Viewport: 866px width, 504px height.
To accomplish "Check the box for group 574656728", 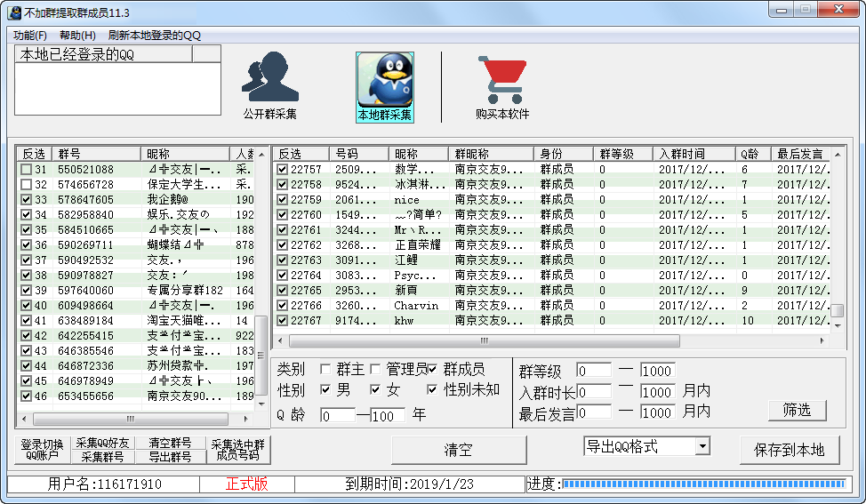I will (26, 184).
